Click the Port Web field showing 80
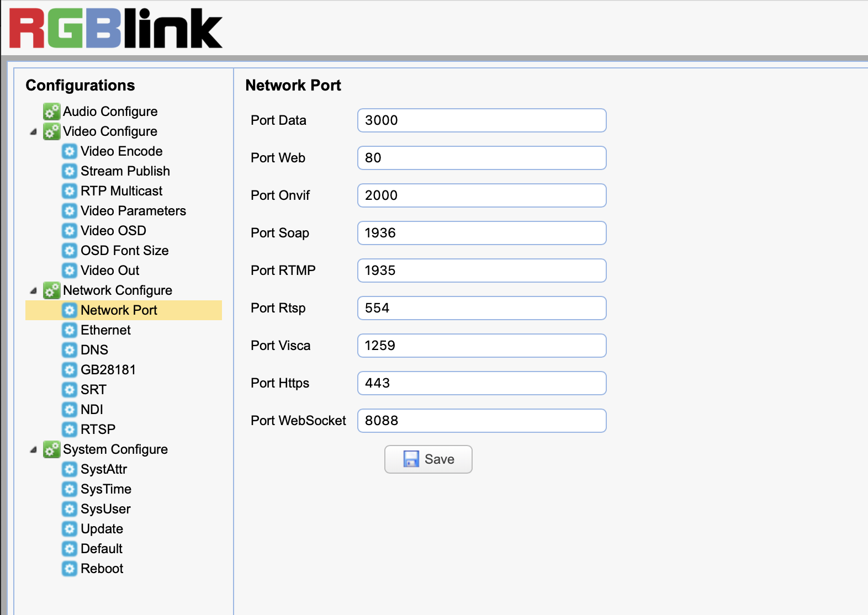This screenshot has height=615, width=868. pos(482,158)
